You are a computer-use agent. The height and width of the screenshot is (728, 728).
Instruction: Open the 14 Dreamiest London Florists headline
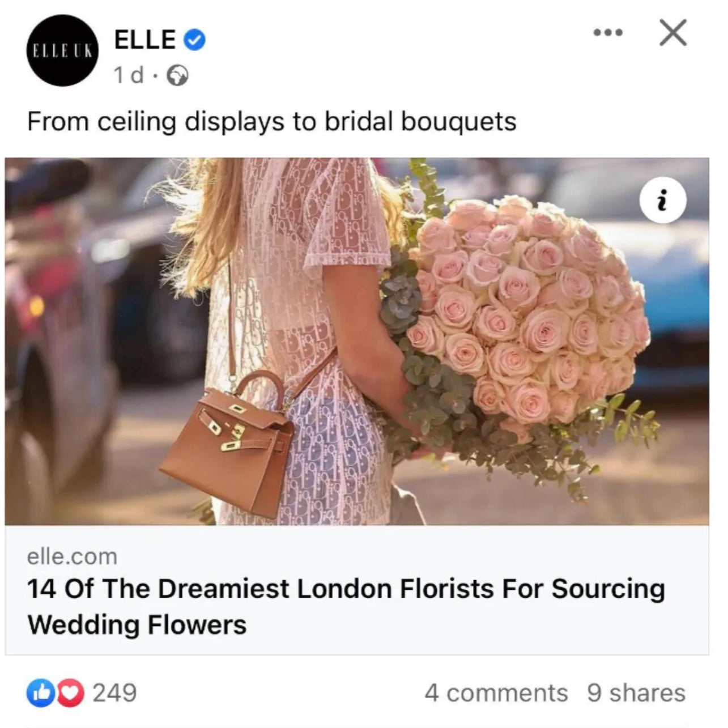pyautogui.click(x=346, y=606)
